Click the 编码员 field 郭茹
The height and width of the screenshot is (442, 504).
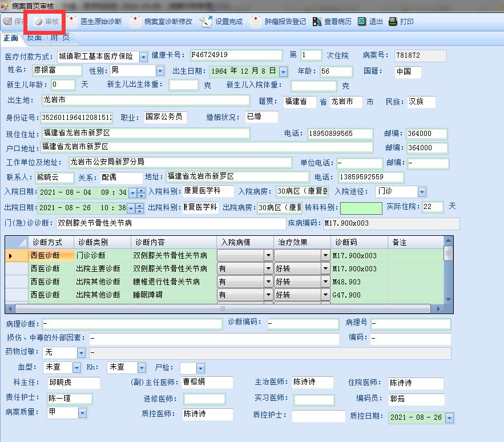417,399
